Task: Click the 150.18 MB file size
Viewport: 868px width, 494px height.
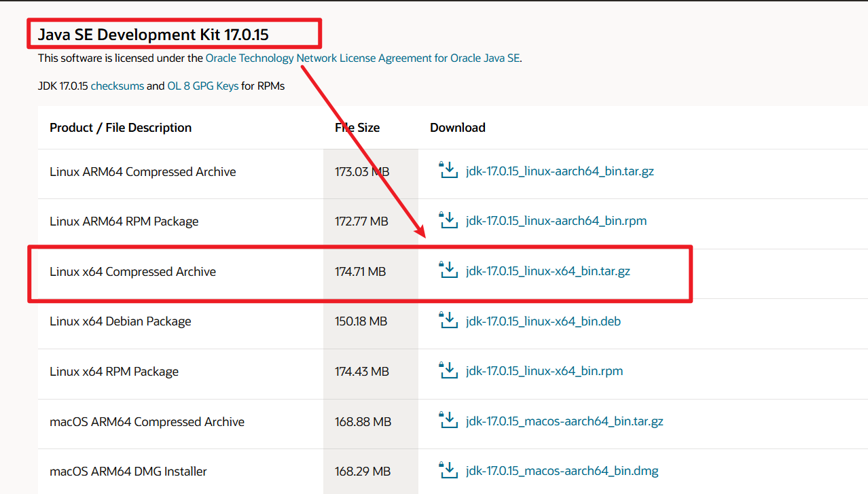Action: (361, 321)
